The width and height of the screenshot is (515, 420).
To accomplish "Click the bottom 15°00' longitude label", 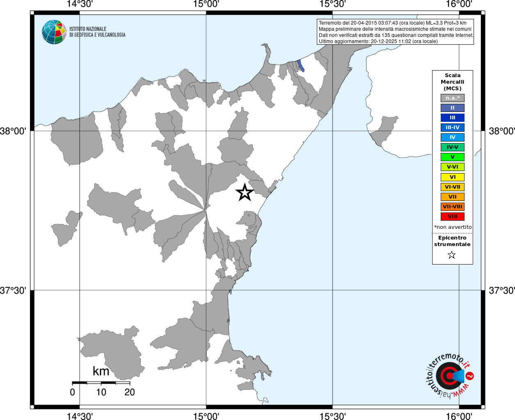I will pos(206,416).
